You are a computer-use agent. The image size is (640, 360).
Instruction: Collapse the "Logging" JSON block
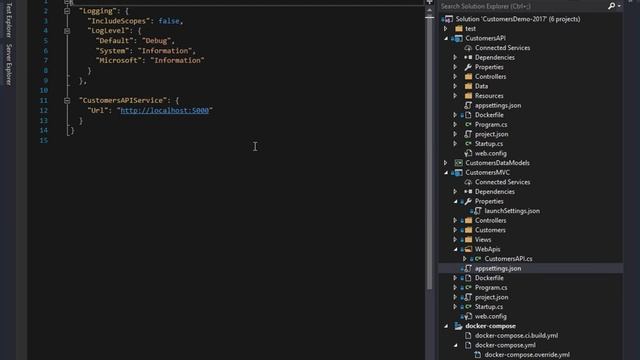[67, 11]
